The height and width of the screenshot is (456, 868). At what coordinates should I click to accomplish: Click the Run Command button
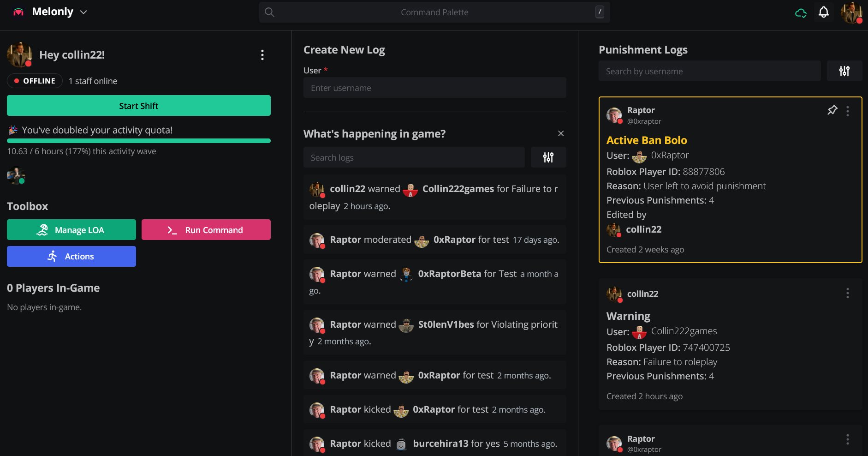pyautogui.click(x=206, y=230)
